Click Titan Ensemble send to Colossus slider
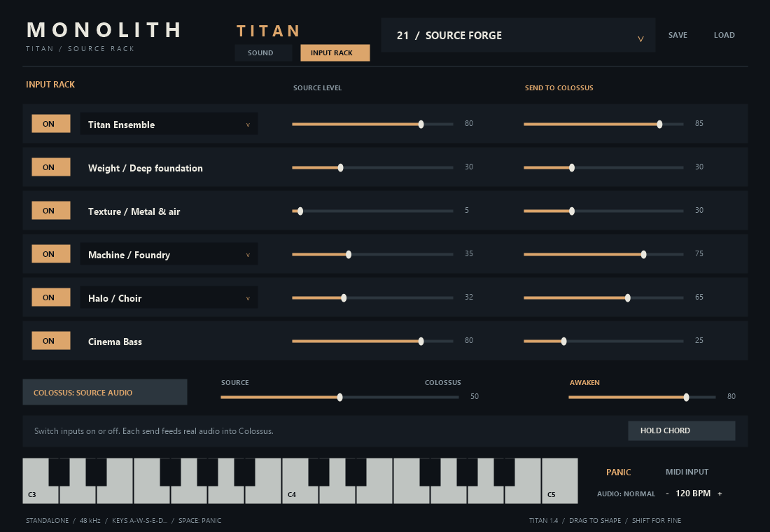 pos(603,125)
